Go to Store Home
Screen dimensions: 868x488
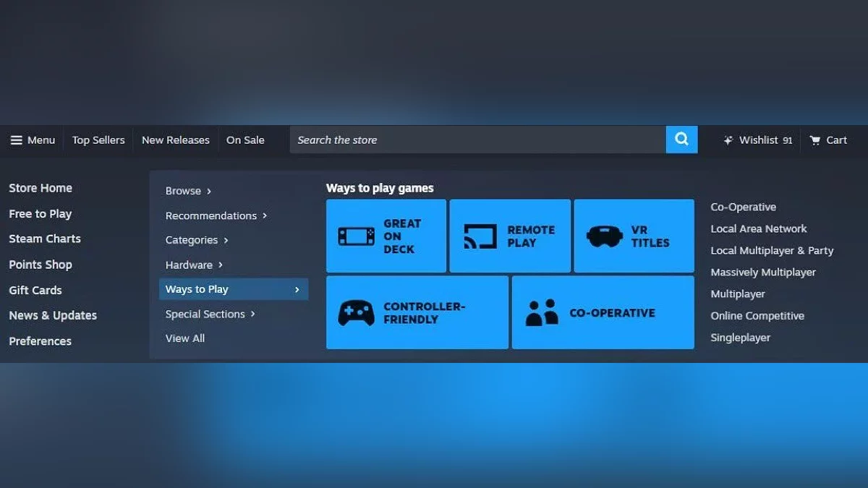click(x=41, y=188)
